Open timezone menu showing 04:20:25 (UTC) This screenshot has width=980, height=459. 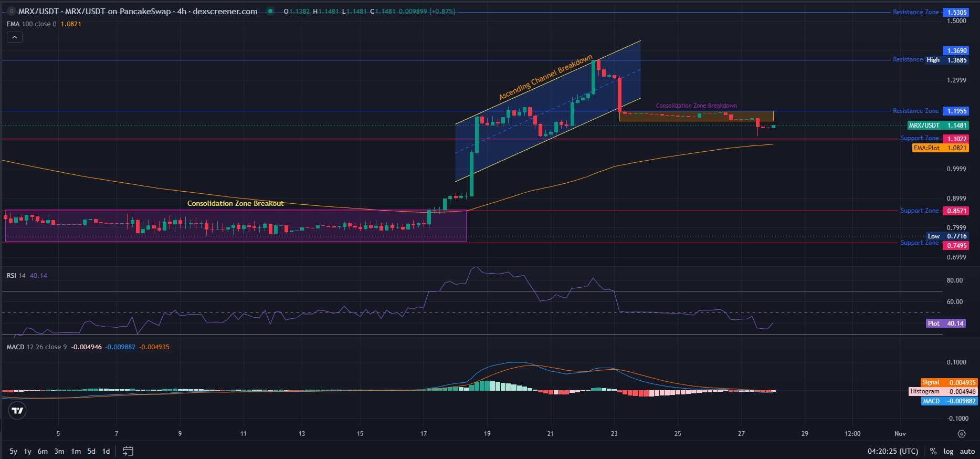point(893,451)
